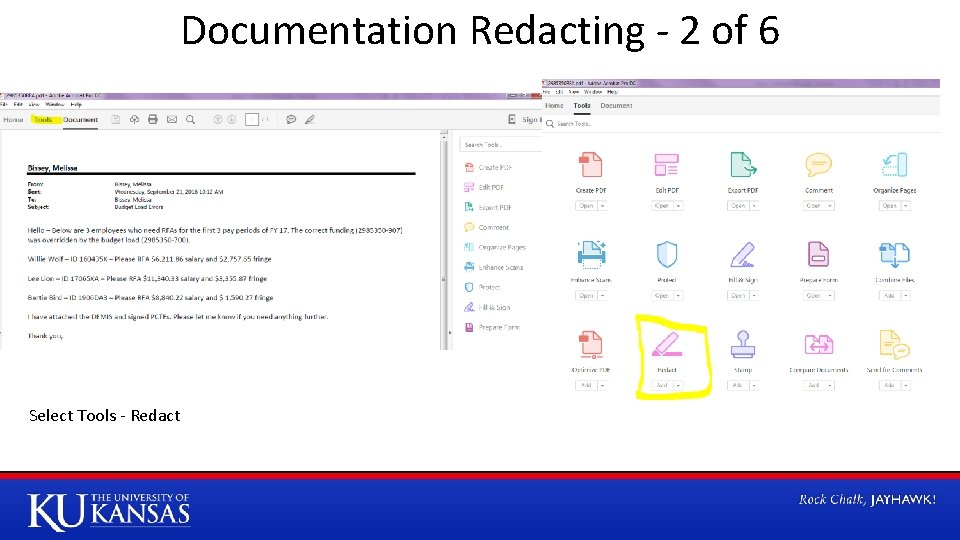Viewport: 960px width, 540px height.
Task: Open the Help menu in document window
Action: pos(76,105)
